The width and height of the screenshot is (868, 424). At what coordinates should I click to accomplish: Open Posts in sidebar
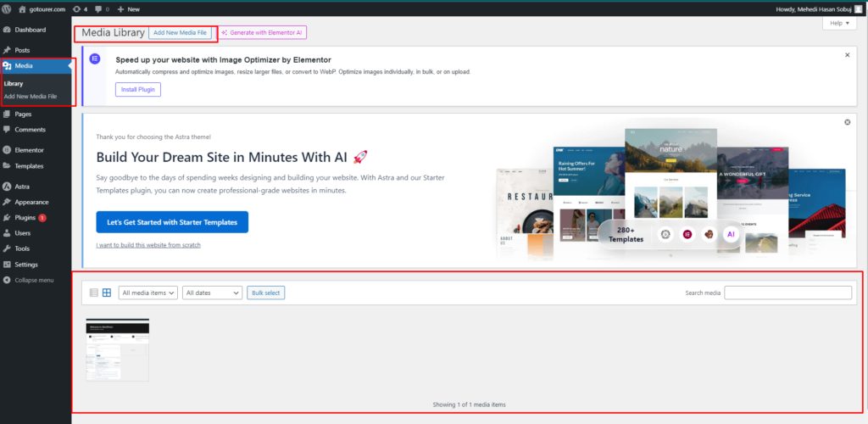[x=36, y=50]
